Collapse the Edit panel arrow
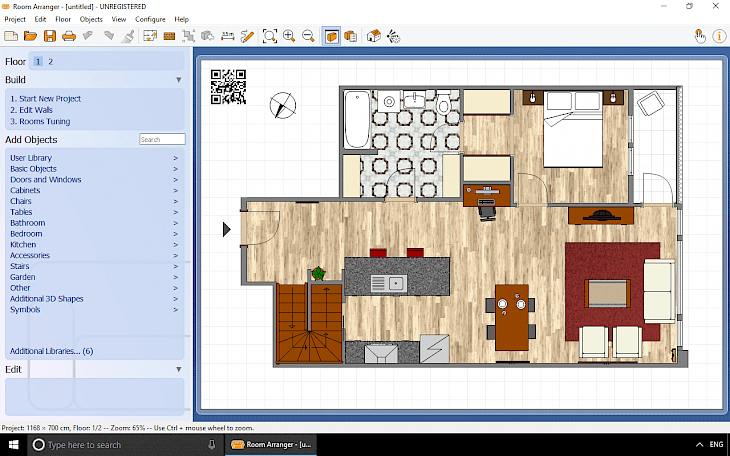 [x=178, y=369]
